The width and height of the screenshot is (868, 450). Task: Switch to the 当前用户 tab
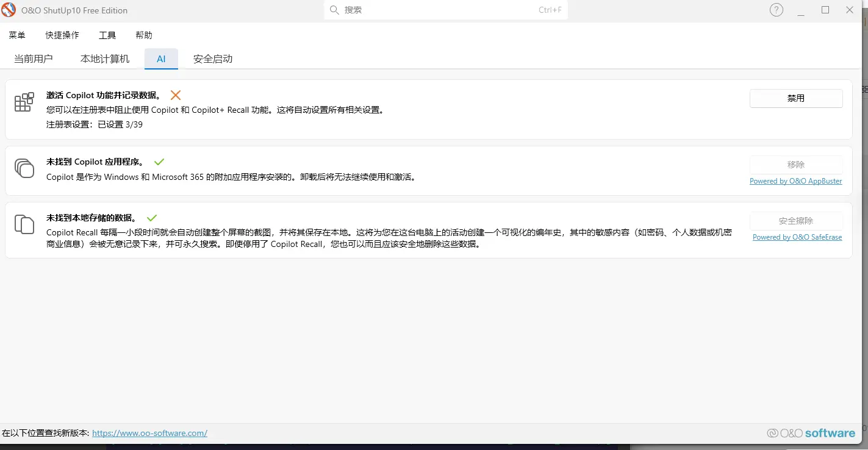(x=34, y=59)
